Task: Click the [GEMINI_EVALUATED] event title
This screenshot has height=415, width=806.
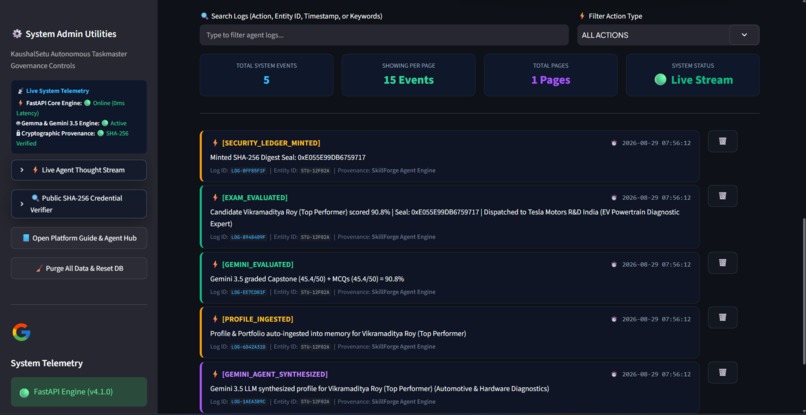Action: tap(258, 264)
